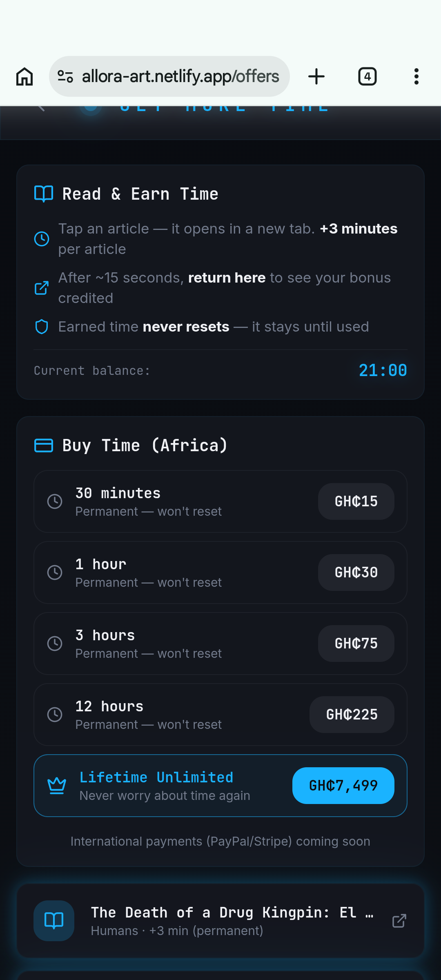Tap the crown icon on Lifetime Unlimited

[x=57, y=786]
